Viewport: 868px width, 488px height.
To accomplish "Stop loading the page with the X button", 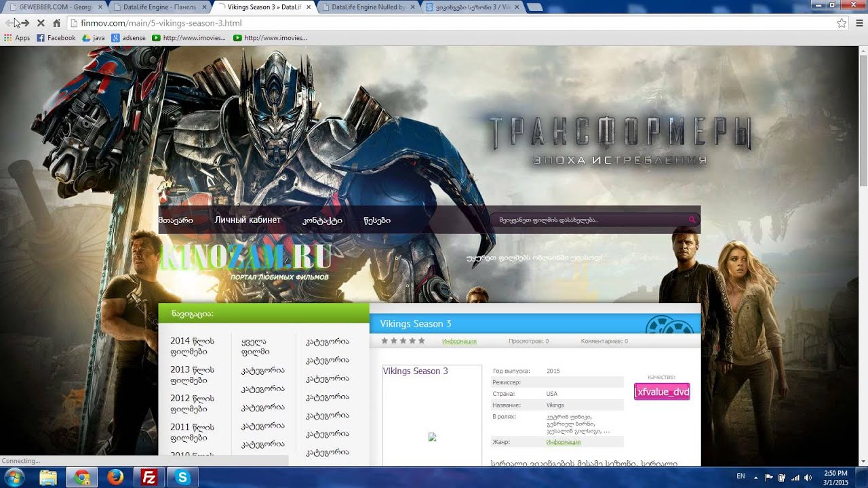I will 41,23.
